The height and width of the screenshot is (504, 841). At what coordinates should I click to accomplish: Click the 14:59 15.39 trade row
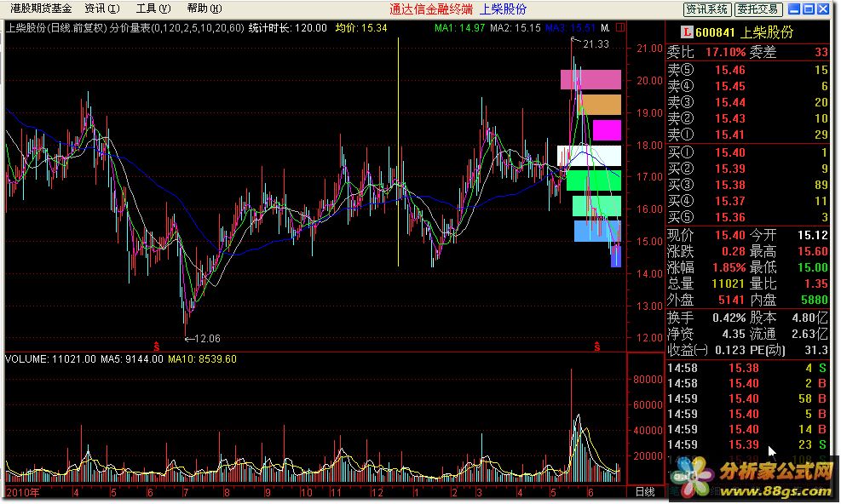click(747, 445)
